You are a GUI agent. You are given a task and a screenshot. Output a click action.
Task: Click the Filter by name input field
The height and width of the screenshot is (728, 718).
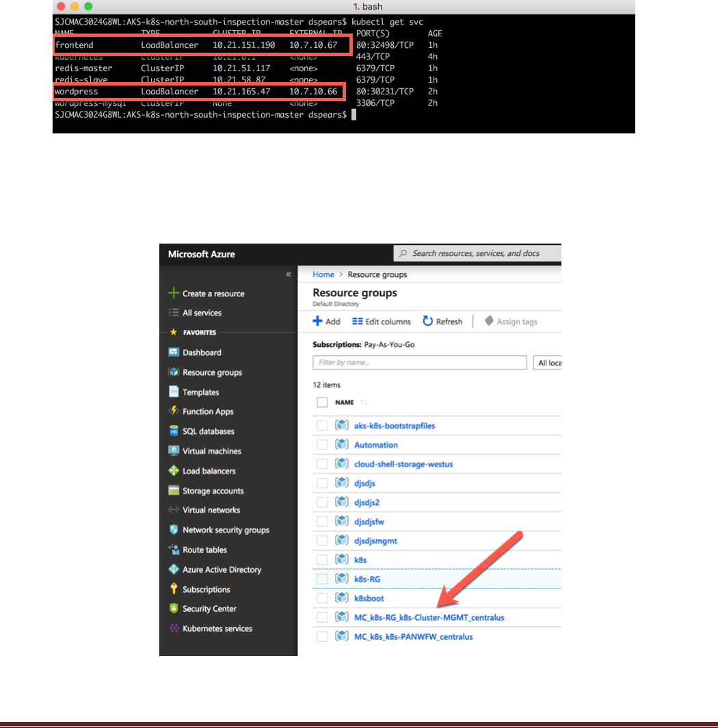[420, 362]
